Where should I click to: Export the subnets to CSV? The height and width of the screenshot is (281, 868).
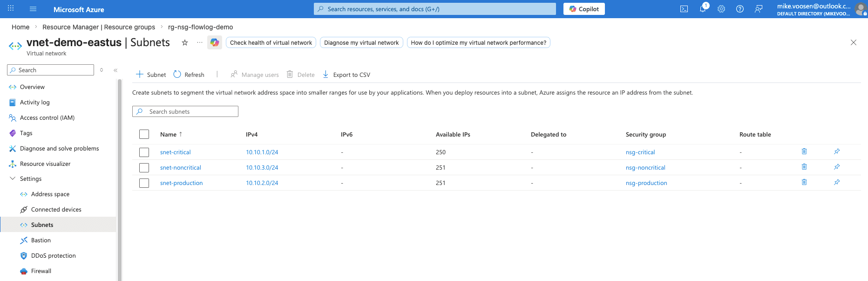pos(346,75)
